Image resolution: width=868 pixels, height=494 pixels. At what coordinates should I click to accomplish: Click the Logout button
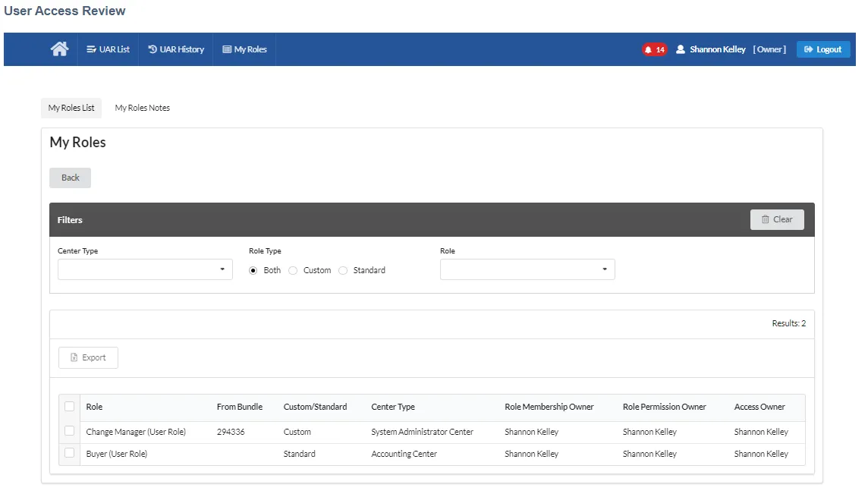tap(823, 49)
